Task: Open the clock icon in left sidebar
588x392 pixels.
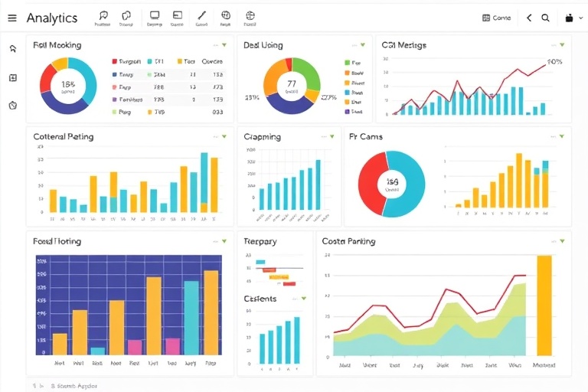Action: pos(12,105)
